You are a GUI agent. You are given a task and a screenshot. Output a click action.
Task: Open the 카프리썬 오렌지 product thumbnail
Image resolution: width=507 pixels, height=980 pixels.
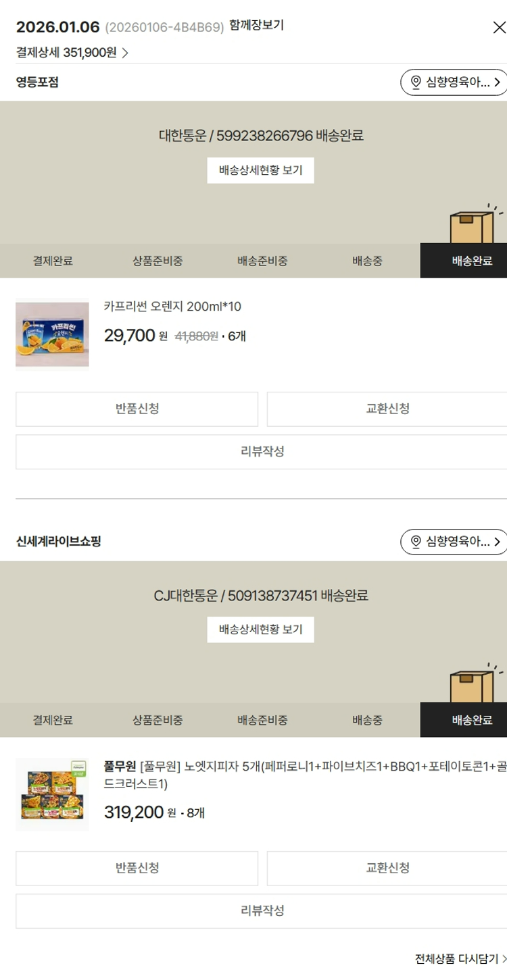coord(52,334)
